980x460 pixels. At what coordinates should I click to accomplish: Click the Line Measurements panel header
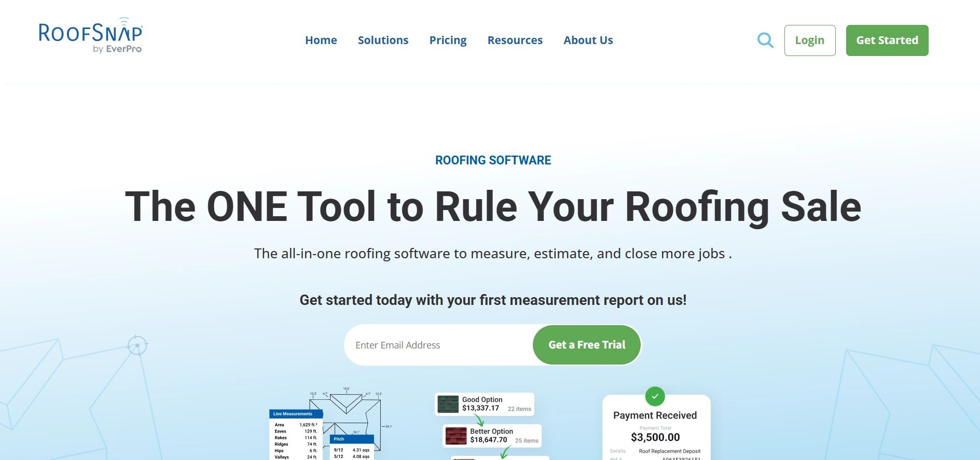pyautogui.click(x=296, y=414)
